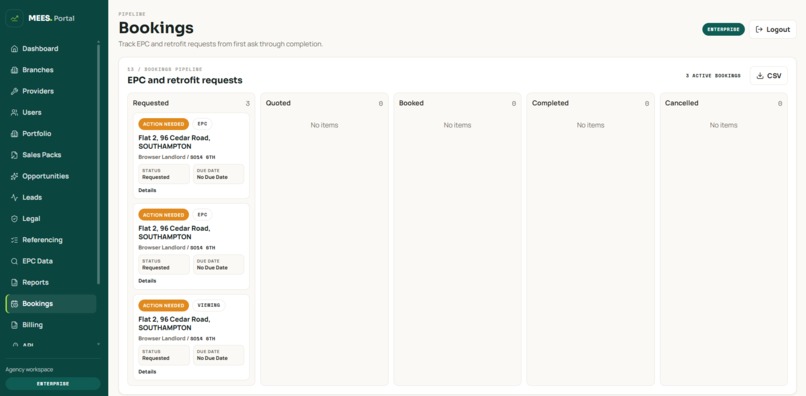Click the Users people icon
The image size is (806, 396).
coord(14,113)
